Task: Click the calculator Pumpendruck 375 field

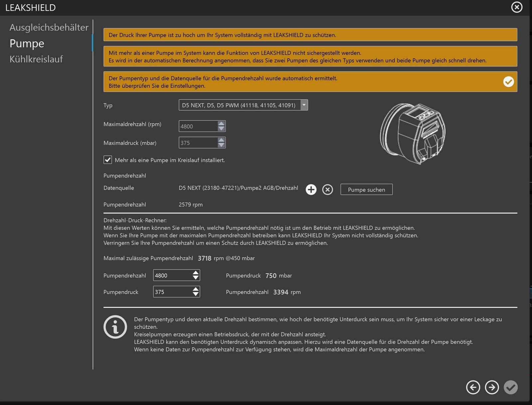Action: (173, 292)
